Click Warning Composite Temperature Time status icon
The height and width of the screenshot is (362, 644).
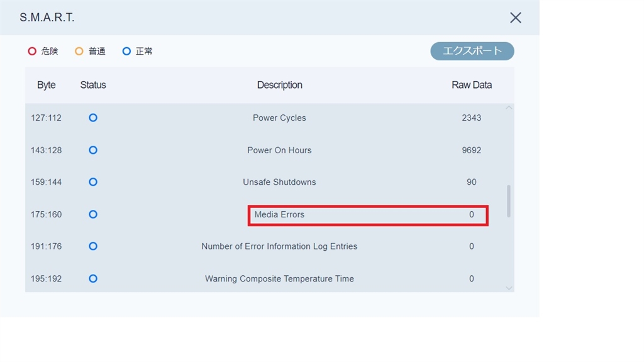click(x=93, y=278)
